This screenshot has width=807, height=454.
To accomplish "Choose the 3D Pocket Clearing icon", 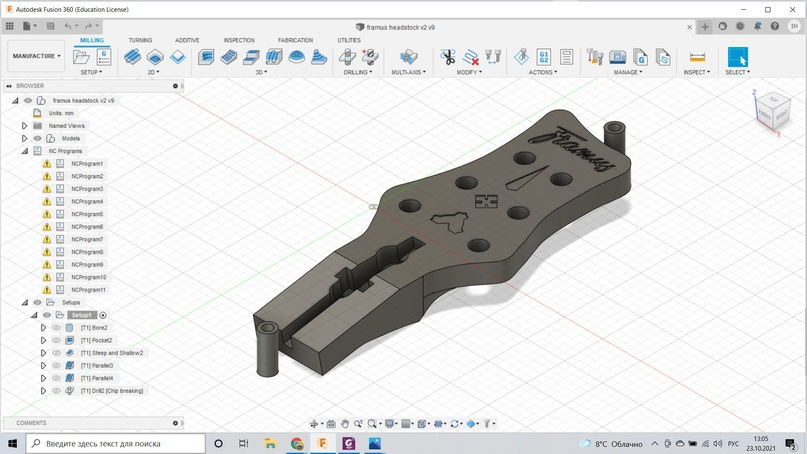I will click(229, 57).
